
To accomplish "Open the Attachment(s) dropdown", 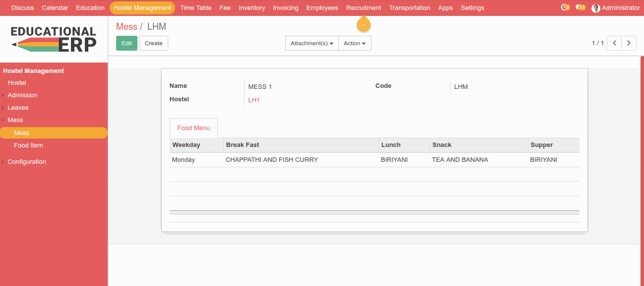I will click(312, 43).
